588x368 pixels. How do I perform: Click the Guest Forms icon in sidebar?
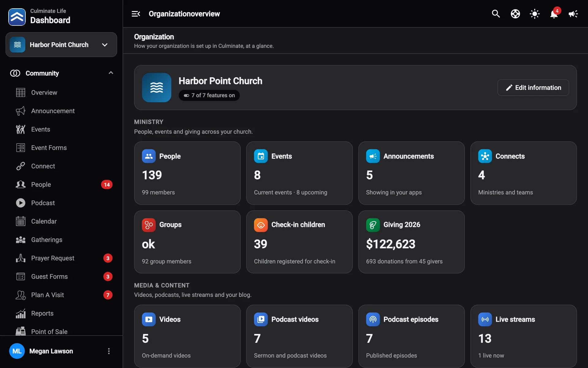click(x=21, y=276)
